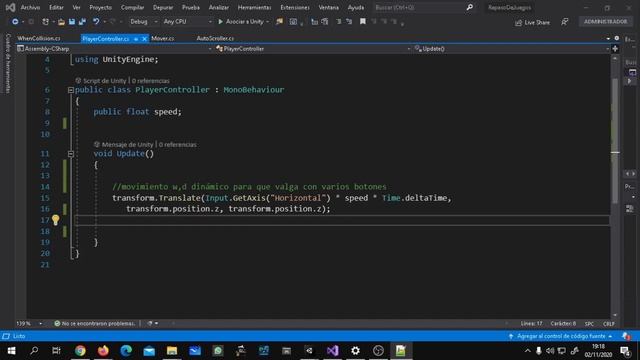The height and width of the screenshot is (360, 640).
Task: Open the PlayerController type dropdown
Action: [313, 49]
